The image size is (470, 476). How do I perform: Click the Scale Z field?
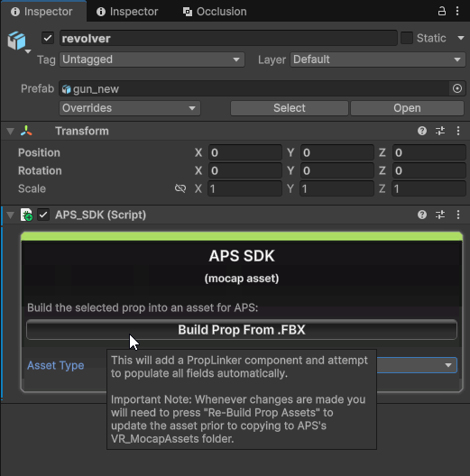point(429,188)
